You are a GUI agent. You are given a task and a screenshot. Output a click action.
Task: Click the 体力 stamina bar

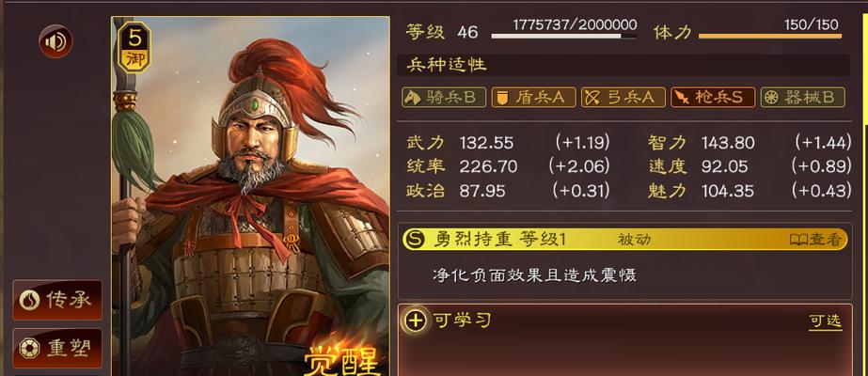[x=770, y=37]
